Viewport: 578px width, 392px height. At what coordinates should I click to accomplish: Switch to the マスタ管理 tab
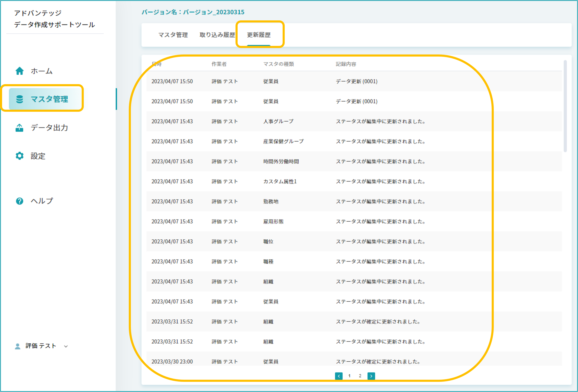tap(173, 35)
